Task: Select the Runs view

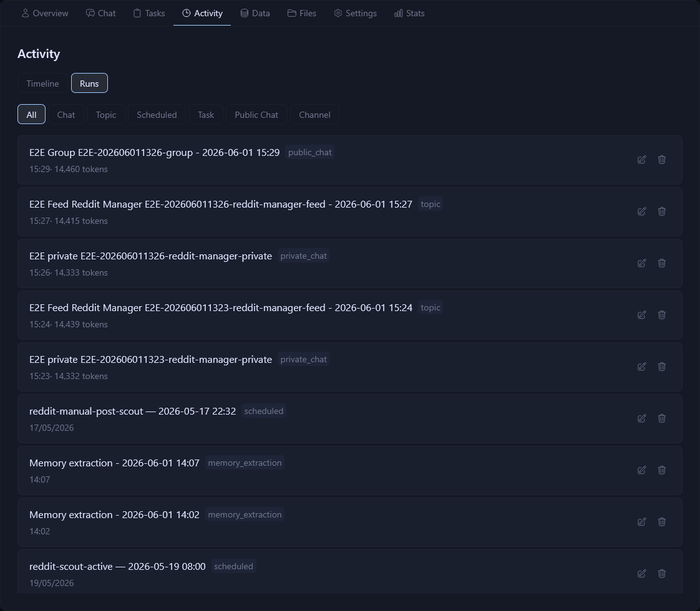Action: (x=89, y=84)
